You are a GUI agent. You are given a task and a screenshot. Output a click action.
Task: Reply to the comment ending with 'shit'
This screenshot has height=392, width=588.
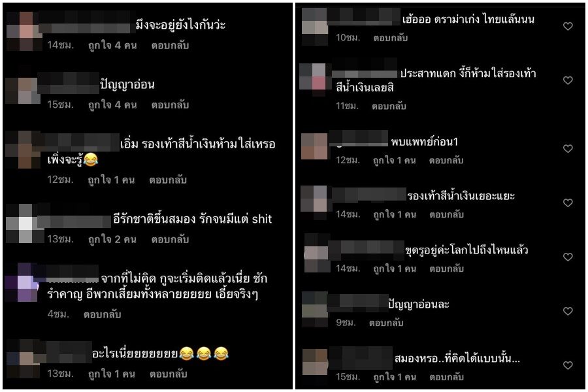click(x=170, y=239)
